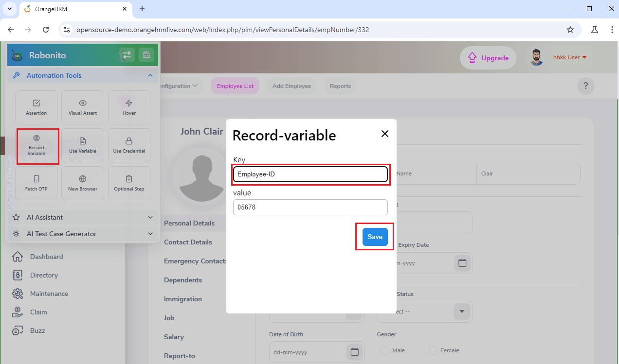Click the Upgrade button
619x364 pixels.
click(488, 58)
